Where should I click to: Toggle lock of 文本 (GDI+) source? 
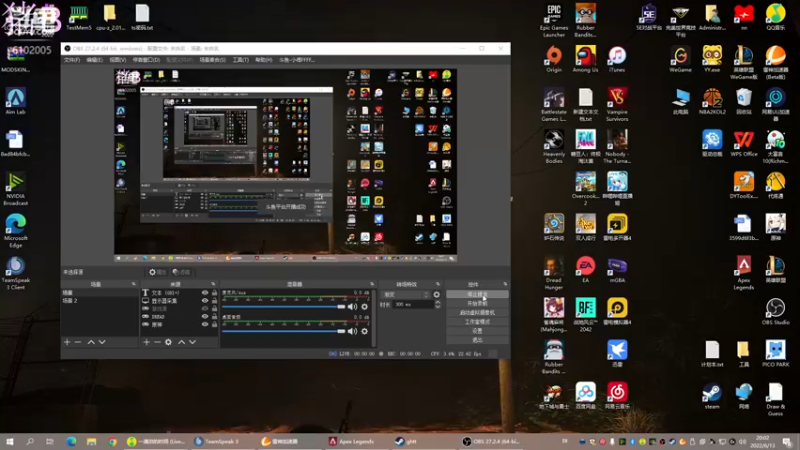point(214,293)
